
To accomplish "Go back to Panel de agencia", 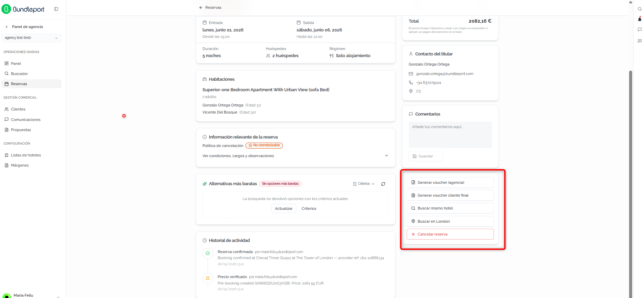I will 24,27.
